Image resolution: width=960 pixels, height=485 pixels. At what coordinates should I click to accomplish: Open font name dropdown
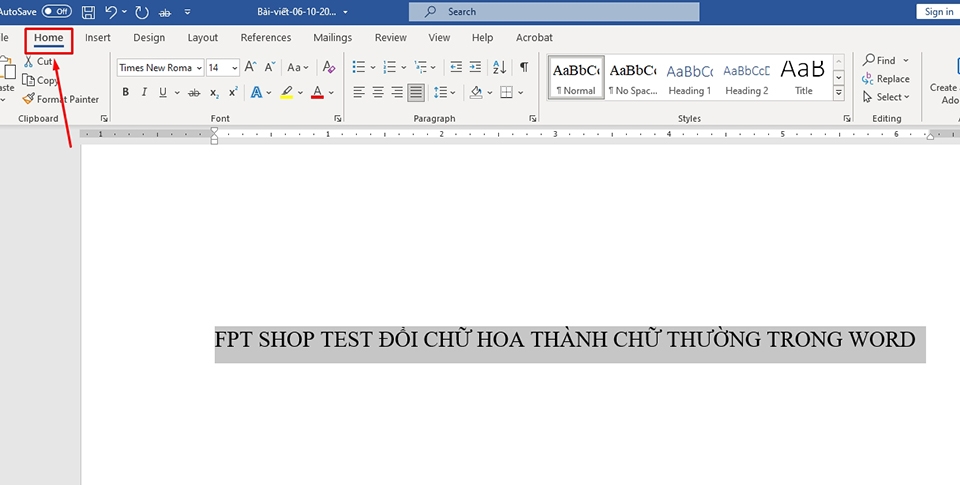coord(200,67)
